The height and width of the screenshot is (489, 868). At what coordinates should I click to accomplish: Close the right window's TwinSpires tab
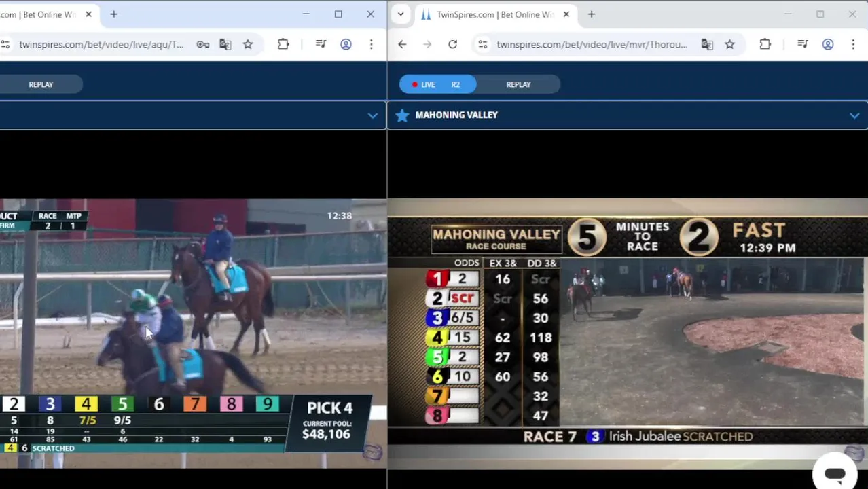coord(566,14)
